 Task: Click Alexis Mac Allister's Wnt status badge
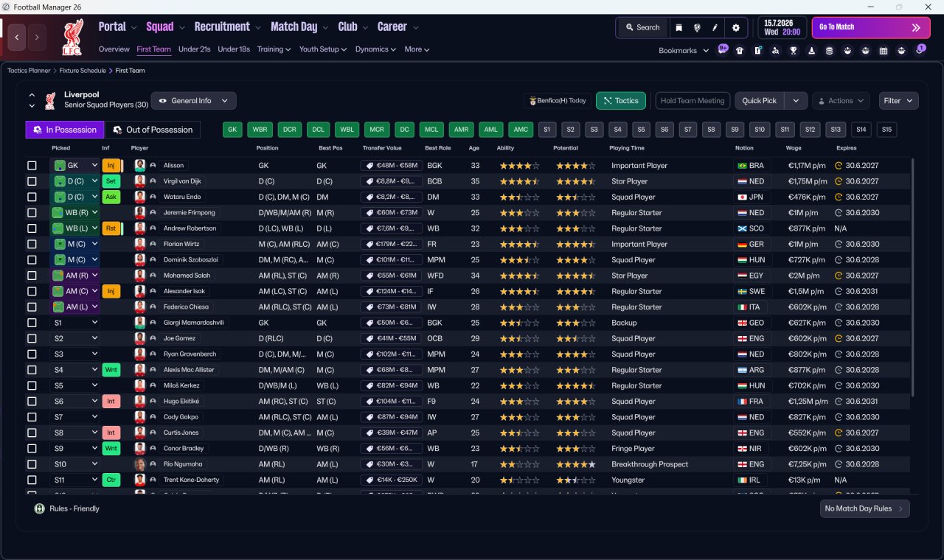click(111, 370)
